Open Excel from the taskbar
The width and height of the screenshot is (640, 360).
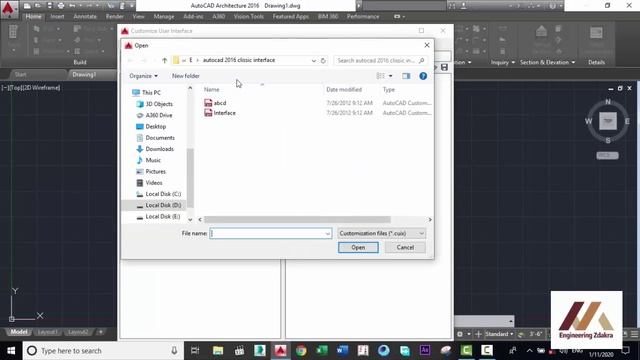click(322, 351)
